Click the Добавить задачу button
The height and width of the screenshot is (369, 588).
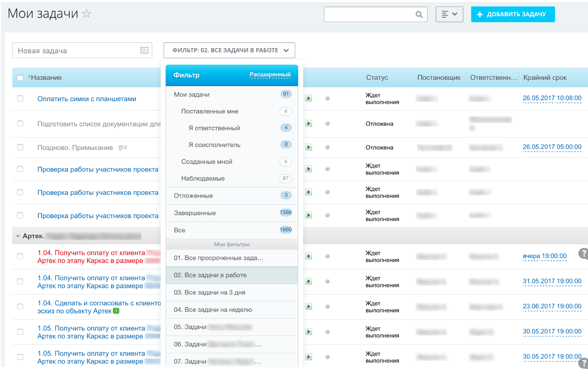(512, 14)
